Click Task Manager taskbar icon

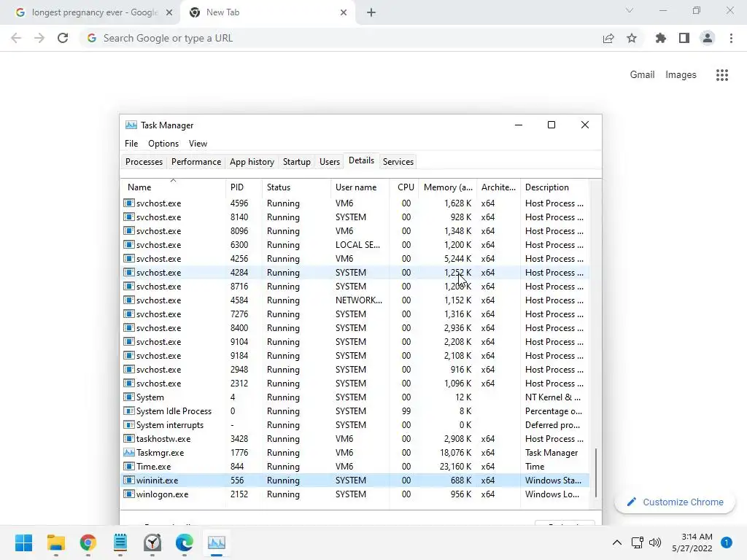216,542
